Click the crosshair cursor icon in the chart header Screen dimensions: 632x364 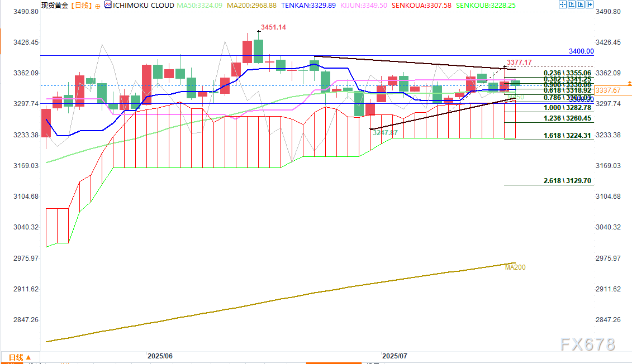[563, 4]
